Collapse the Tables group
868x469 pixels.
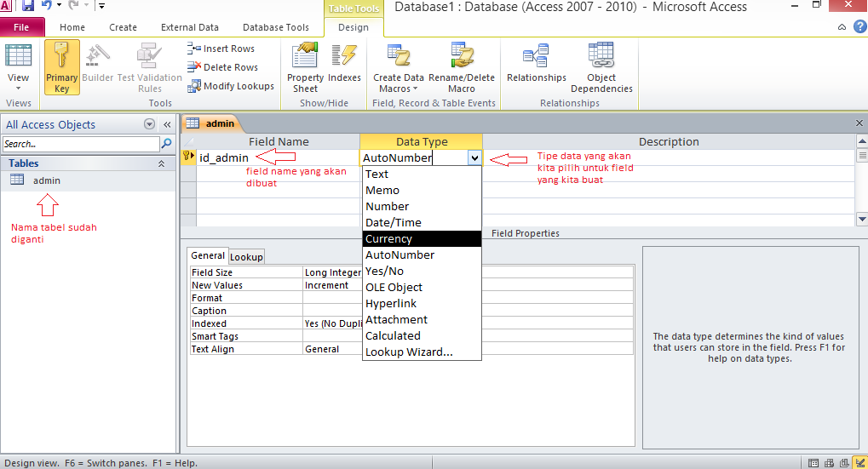pyautogui.click(x=161, y=163)
